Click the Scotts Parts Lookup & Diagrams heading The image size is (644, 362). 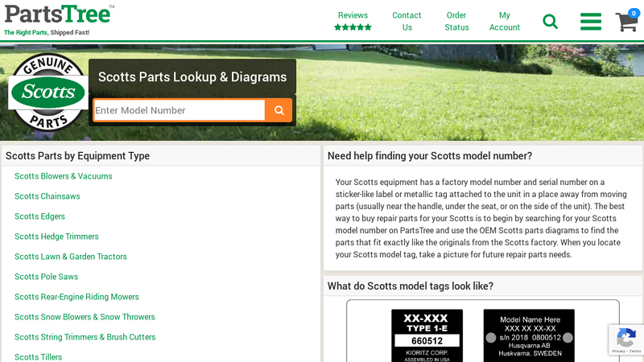tap(192, 76)
